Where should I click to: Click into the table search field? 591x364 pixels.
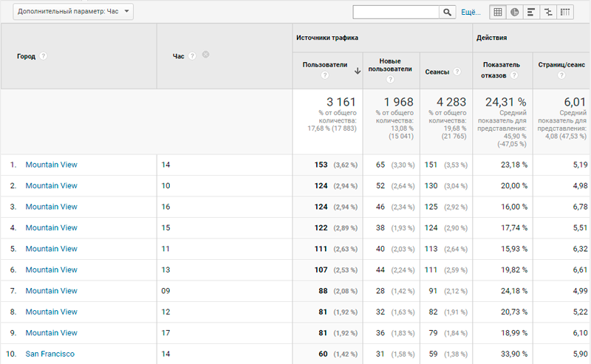(396, 12)
